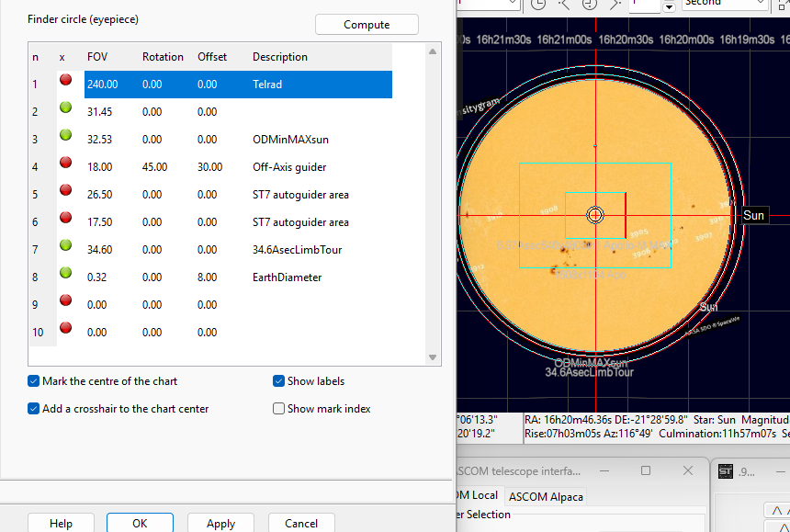
Task: Toggle the red indicator for Telrad circle
Action: click(65, 80)
